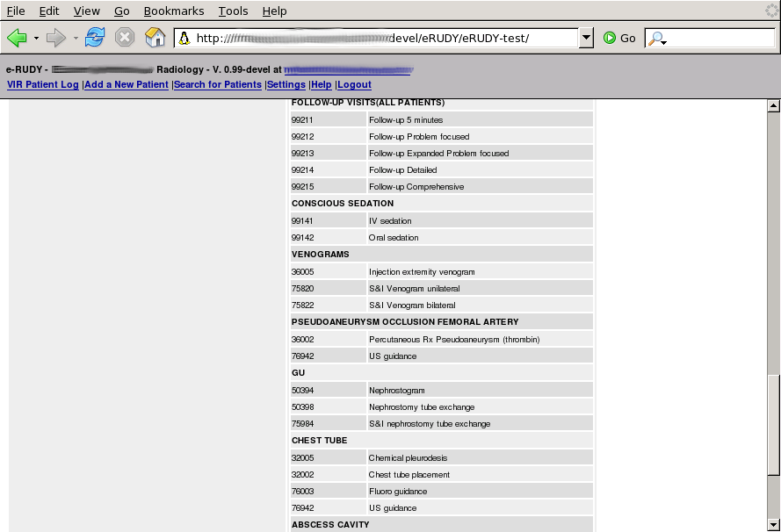Click code 75820 cell
Viewport: 781px width, 532px height.
click(x=329, y=289)
